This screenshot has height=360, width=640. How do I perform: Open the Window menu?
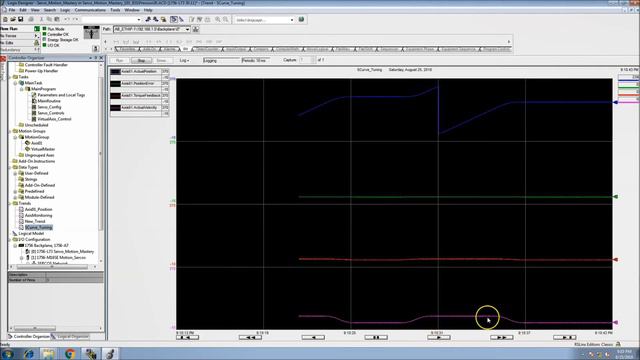(x=131, y=10)
